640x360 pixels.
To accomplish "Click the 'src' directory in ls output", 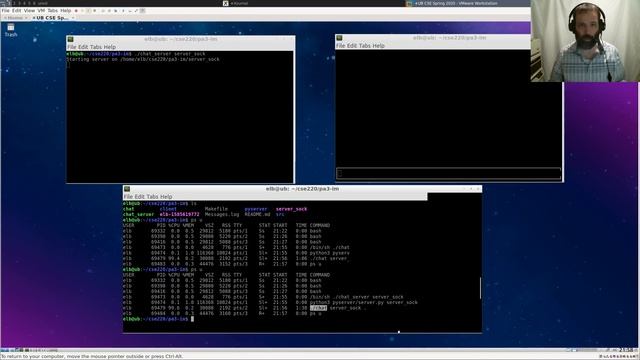I will pos(280,214).
